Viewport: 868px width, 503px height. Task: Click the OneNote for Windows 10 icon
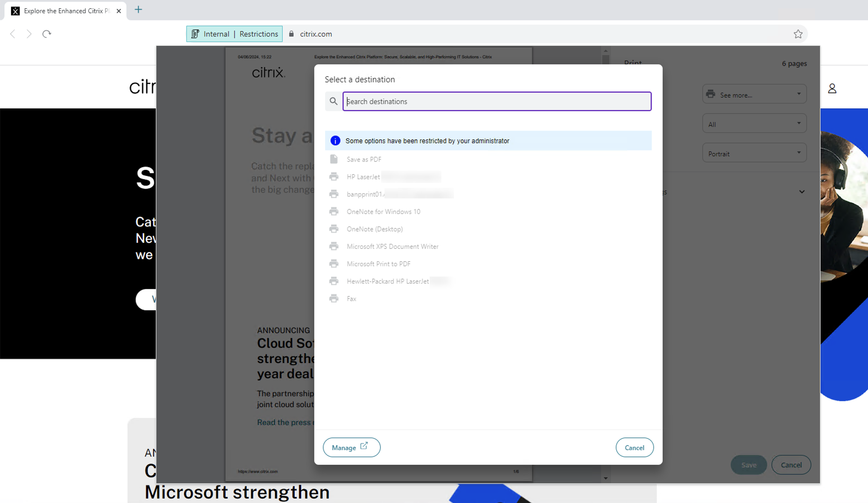coord(334,211)
